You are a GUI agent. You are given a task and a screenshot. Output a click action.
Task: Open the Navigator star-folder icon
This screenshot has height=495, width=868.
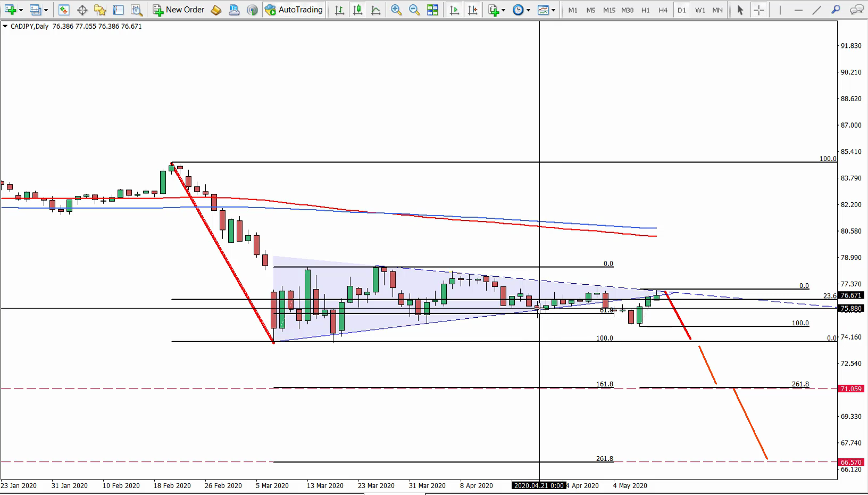(x=100, y=10)
